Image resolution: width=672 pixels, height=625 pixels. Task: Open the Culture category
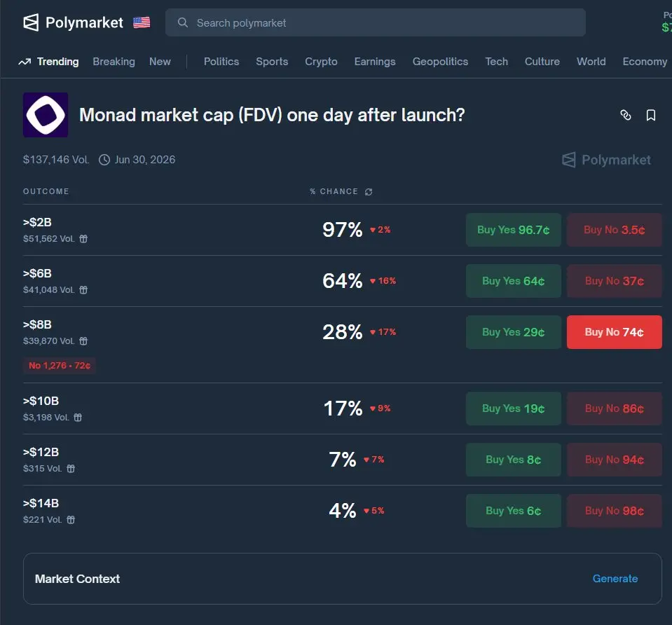pos(542,62)
